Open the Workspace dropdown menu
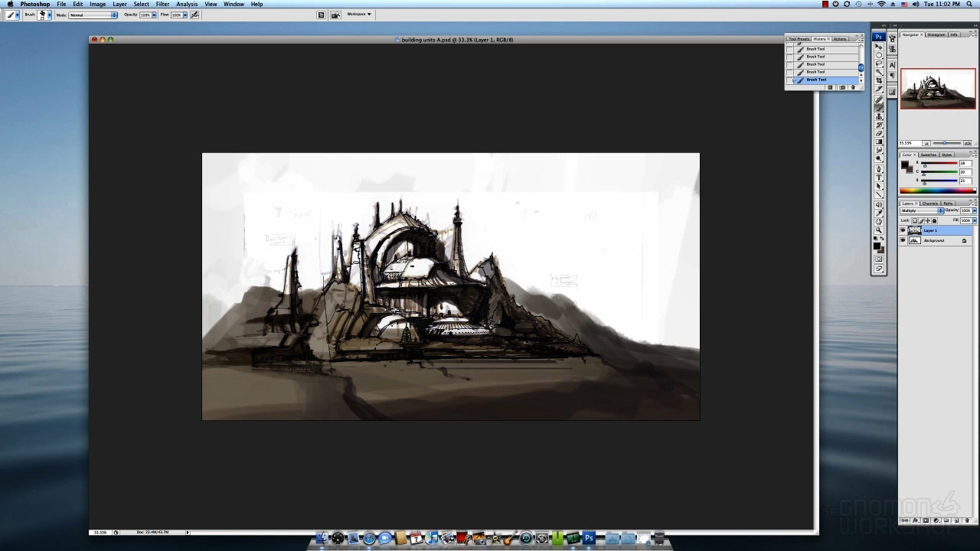The height and width of the screenshot is (551, 980). click(x=358, y=15)
